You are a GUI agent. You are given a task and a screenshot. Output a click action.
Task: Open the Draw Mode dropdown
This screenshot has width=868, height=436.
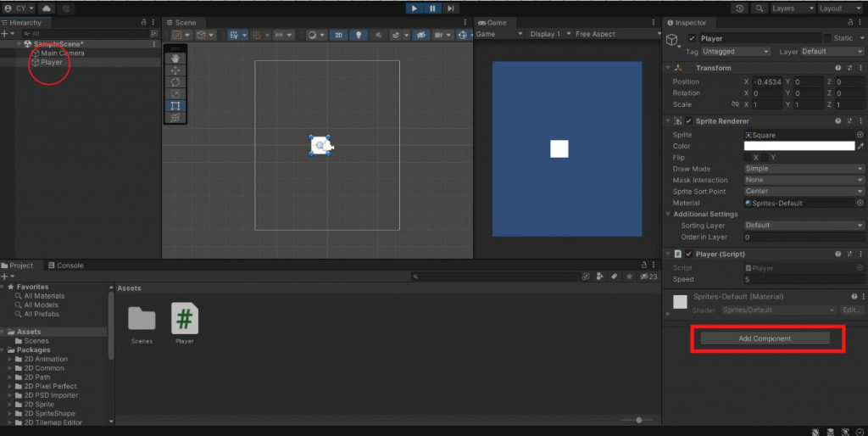804,169
